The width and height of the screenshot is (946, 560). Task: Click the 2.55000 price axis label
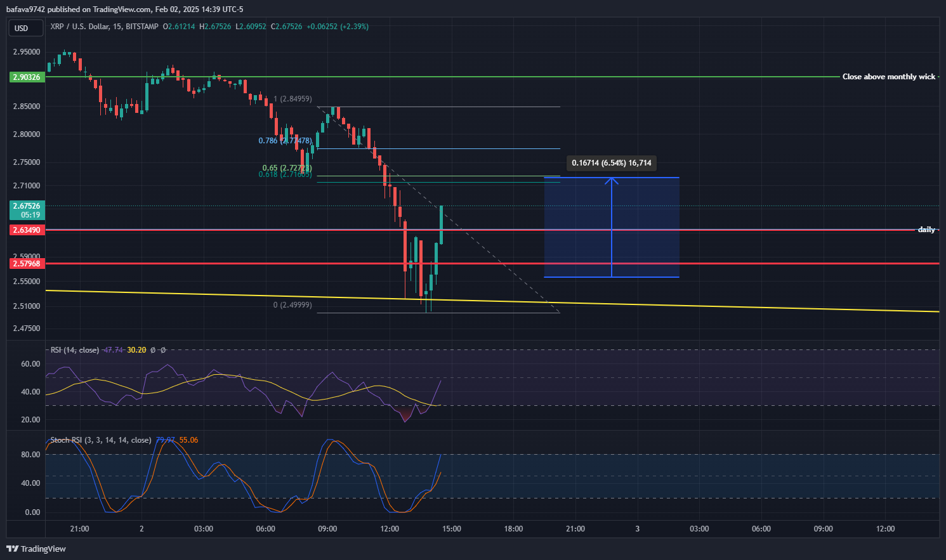[27, 282]
